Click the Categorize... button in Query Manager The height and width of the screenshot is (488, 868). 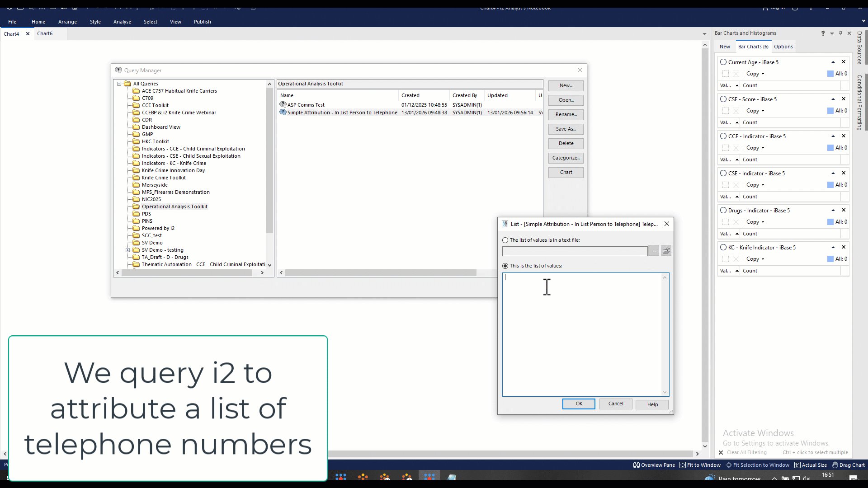tap(566, 158)
